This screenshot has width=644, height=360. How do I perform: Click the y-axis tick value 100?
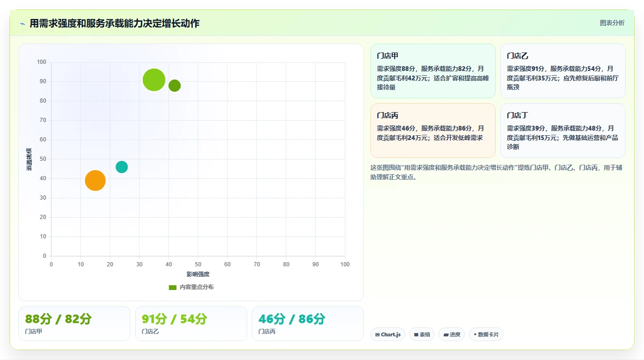tap(42, 62)
